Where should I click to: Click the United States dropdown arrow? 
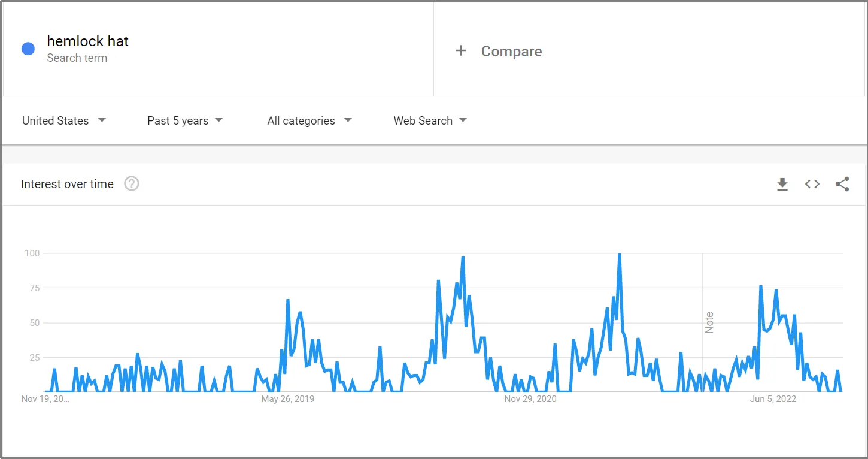(102, 120)
